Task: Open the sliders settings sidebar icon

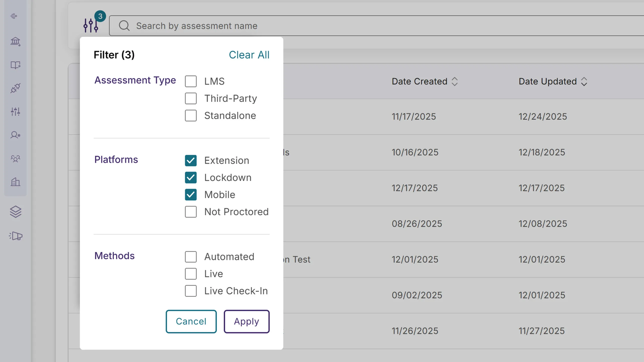Action: [x=15, y=111]
